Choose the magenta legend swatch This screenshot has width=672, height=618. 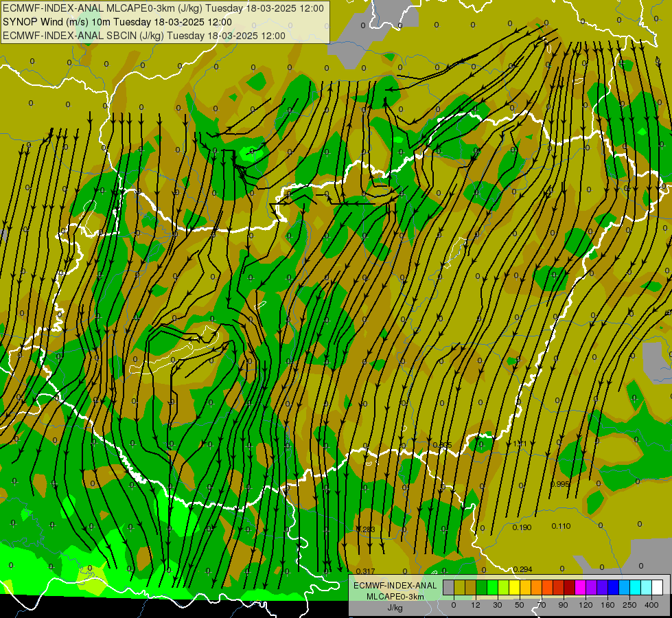(580, 587)
